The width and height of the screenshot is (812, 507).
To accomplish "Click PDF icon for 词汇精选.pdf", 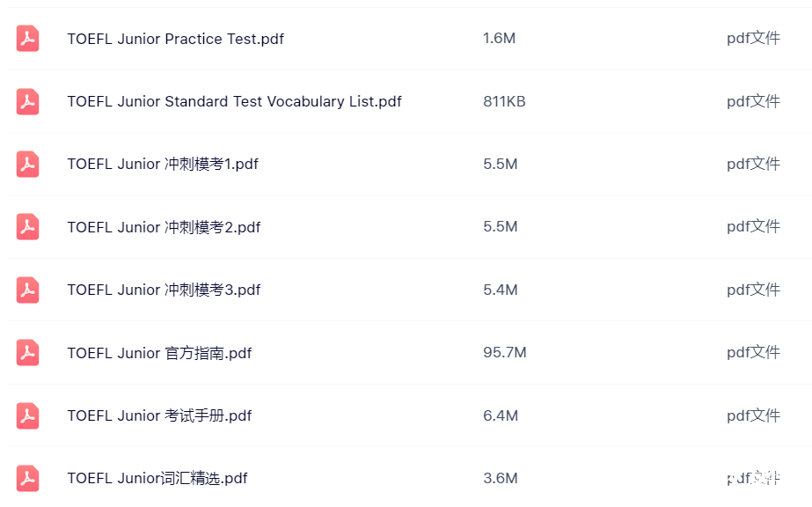I will pyautogui.click(x=27, y=479).
